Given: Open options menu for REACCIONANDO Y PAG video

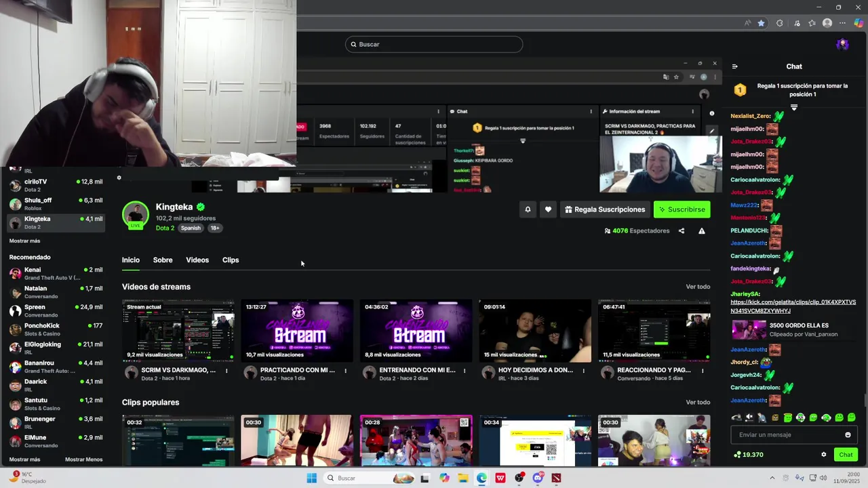Looking at the screenshot, I should [x=703, y=371].
